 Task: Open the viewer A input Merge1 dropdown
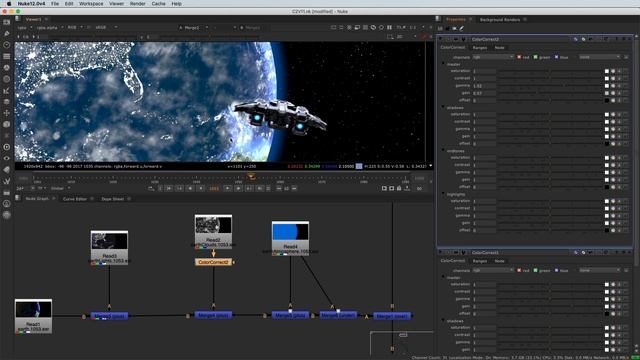coord(193,27)
